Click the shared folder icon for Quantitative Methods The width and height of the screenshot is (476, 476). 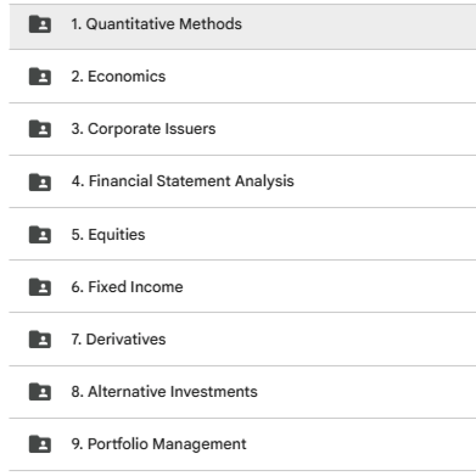click(x=40, y=24)
